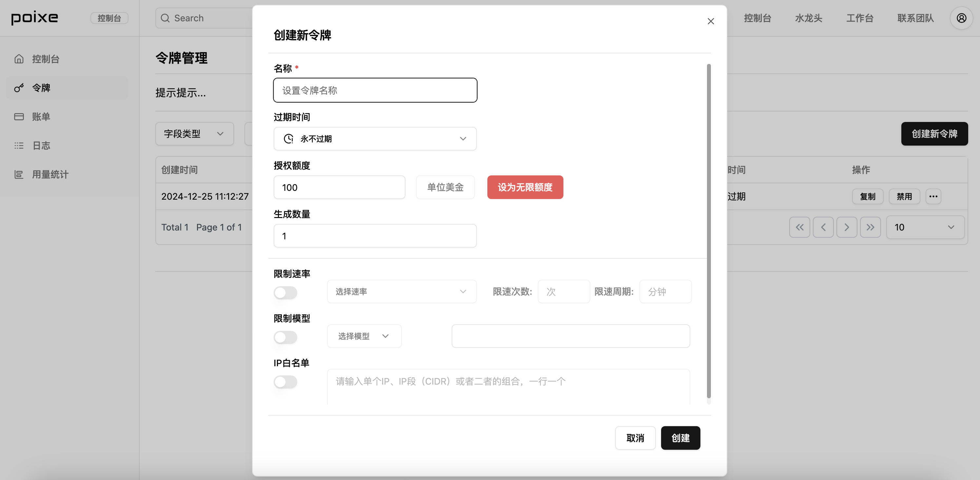
Task: Enable the 限制速率 rate limit toggle
Action: point(285,293)
